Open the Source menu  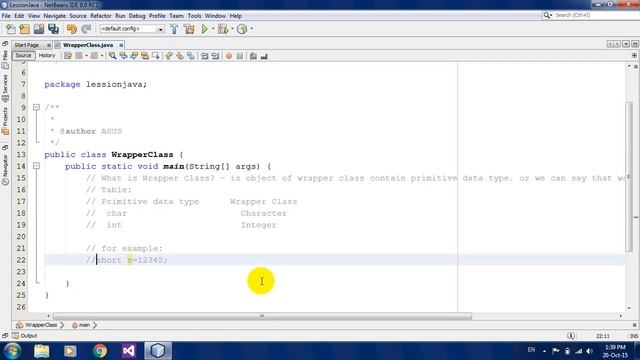[x=78, y=16]
